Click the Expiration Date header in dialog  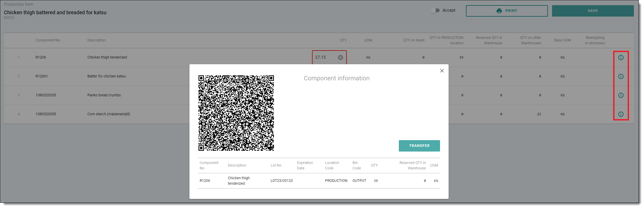(x=305, y=166)
